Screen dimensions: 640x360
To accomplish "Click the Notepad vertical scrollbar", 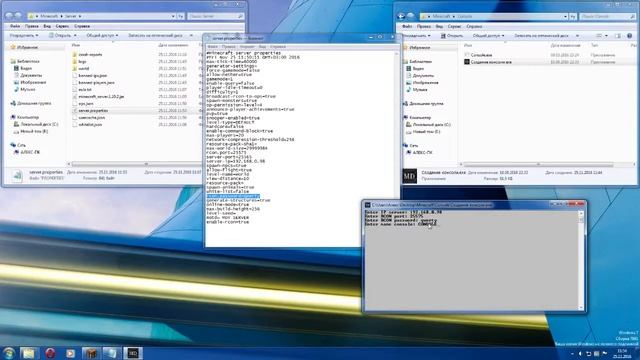I will (396, 148).
